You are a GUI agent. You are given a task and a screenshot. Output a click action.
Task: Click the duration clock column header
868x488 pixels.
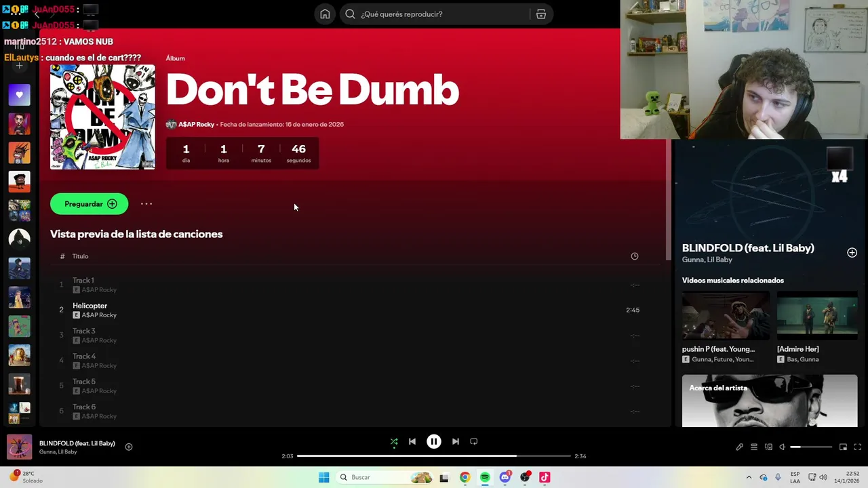(635, 256)
